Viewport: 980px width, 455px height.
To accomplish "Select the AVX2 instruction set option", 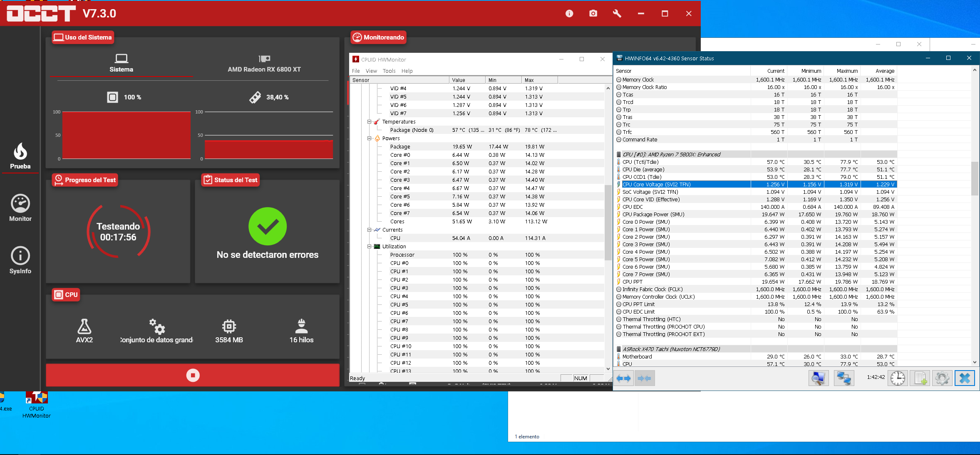I will tap(84, 331).
